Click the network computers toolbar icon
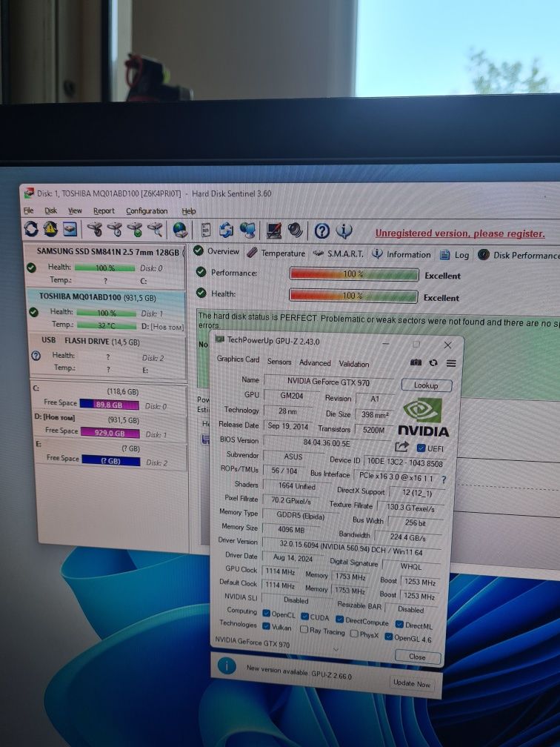 pos(247,230)
